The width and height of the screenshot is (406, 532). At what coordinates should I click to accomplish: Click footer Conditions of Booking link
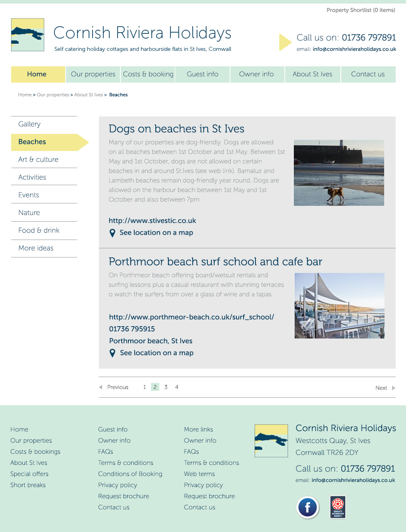[130, 474]
